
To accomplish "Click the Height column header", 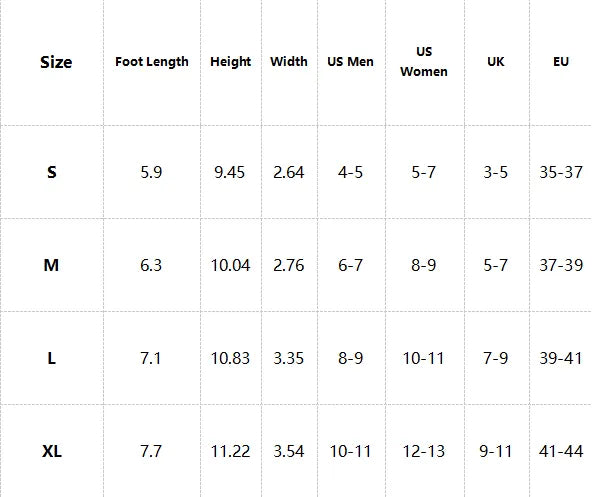I will pos(231,62).
